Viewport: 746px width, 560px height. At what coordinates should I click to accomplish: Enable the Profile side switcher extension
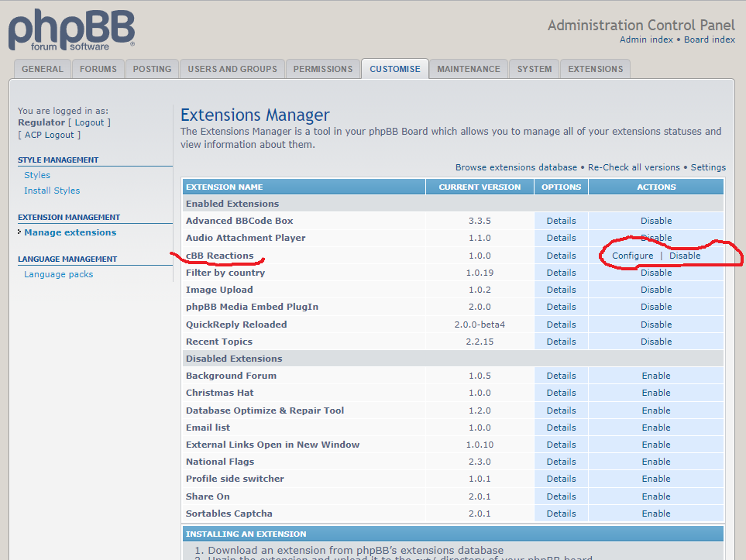point(656,479)
